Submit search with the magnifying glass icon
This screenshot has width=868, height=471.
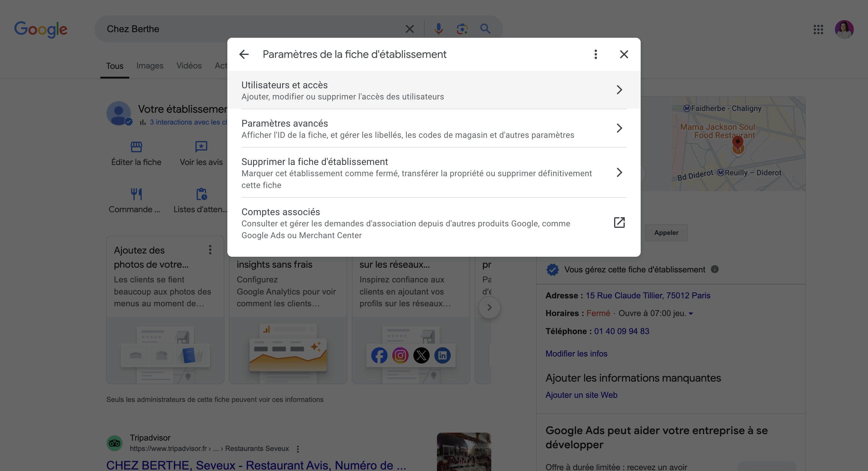coord(485,29)
